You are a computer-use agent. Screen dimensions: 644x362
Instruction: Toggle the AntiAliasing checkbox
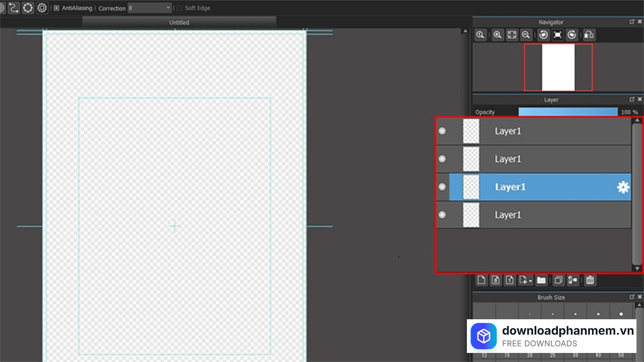tap(56, 8)
